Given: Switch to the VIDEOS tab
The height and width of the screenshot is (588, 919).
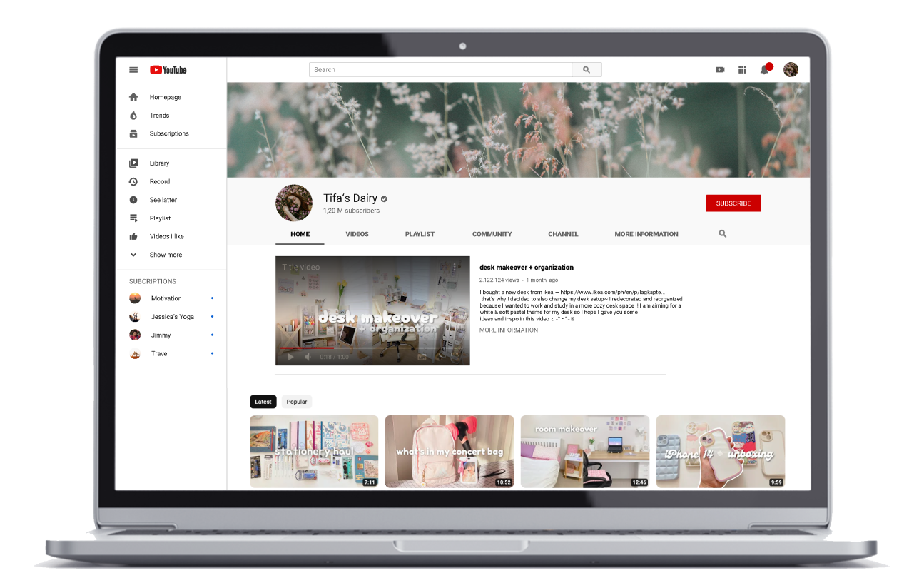Looking at the screenshot, I should pyautogui.click(x=357, y=234).
